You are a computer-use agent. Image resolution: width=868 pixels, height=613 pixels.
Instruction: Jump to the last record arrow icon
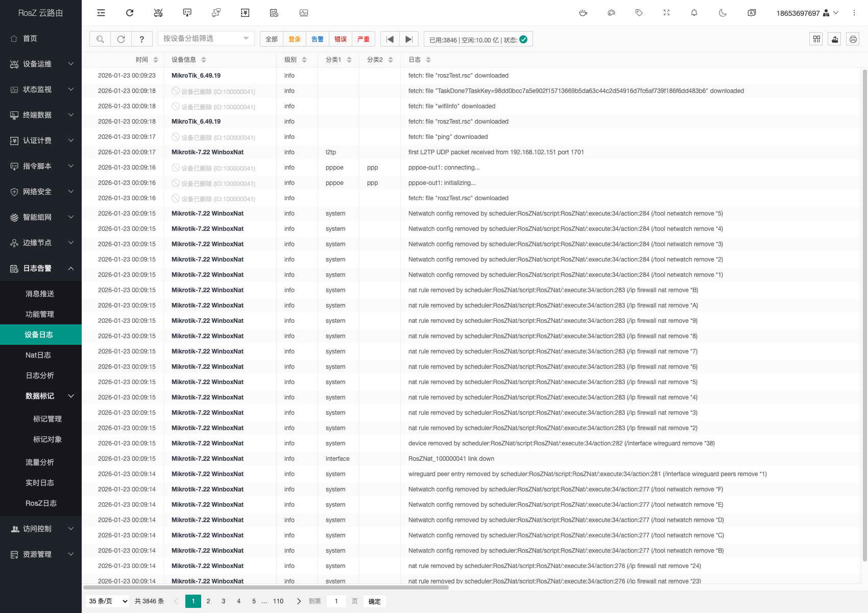[x=408, y=39]
